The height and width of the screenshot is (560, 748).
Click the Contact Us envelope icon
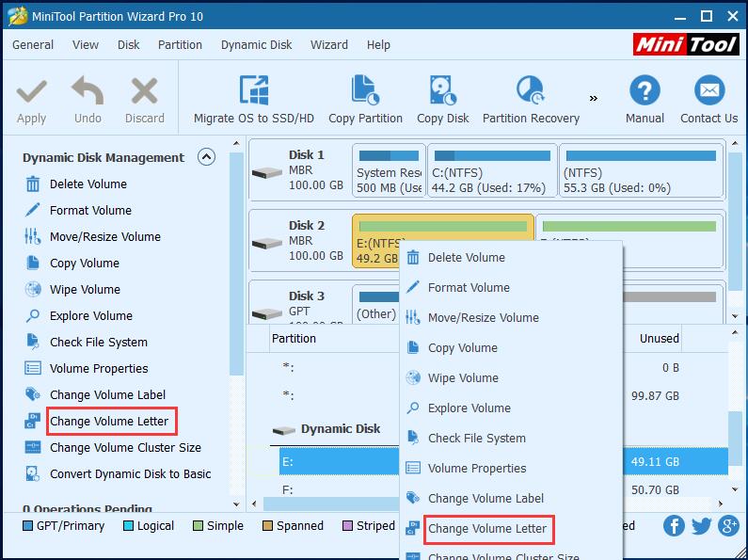tap(709, 90)
